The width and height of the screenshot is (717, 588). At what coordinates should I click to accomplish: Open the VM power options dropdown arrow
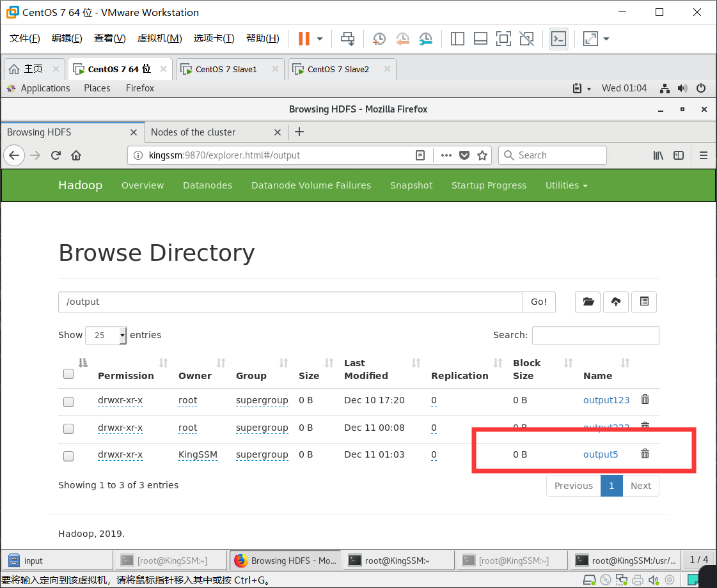320,39
